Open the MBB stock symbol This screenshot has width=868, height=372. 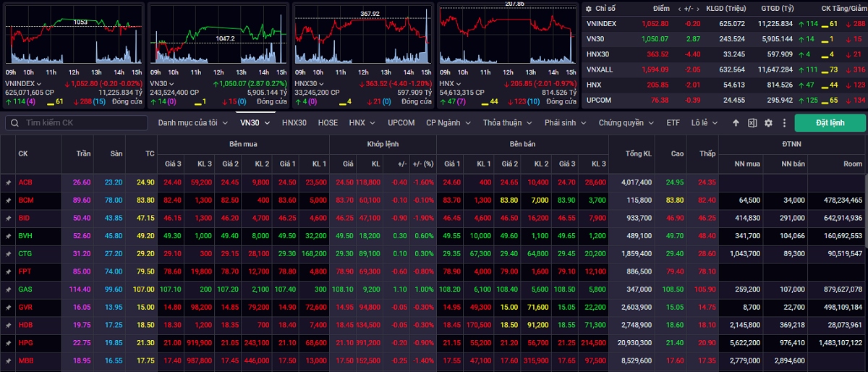[25, 360]
